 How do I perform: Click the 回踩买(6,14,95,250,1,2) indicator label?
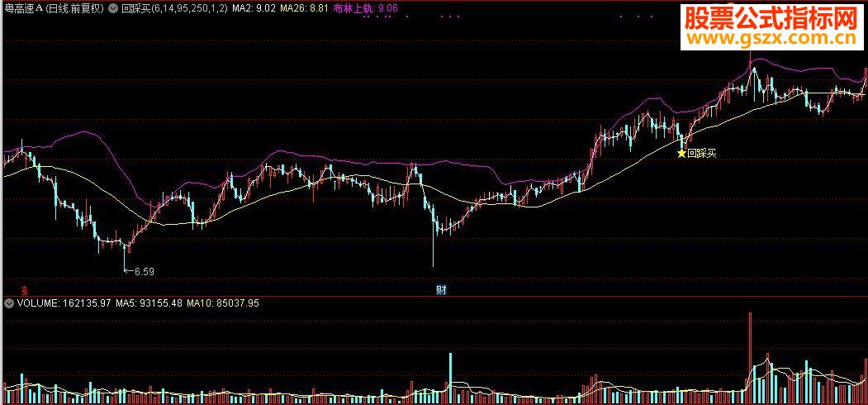(174, 9)
